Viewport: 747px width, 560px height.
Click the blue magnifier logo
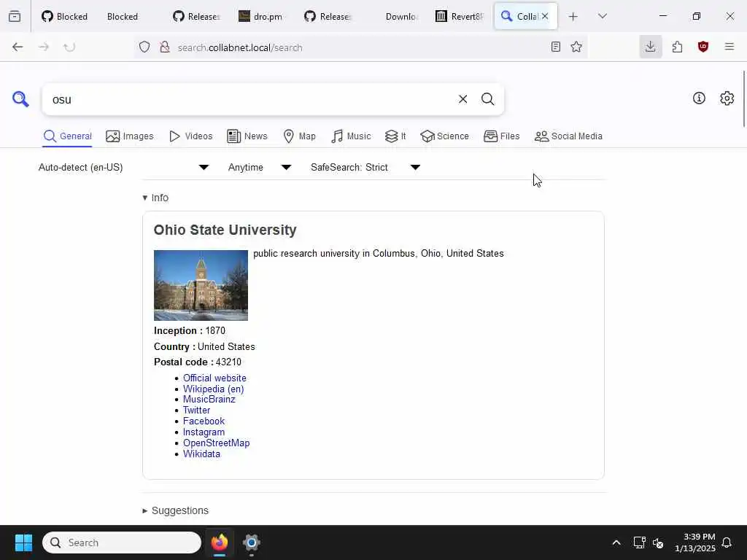(x=20, y=99)
